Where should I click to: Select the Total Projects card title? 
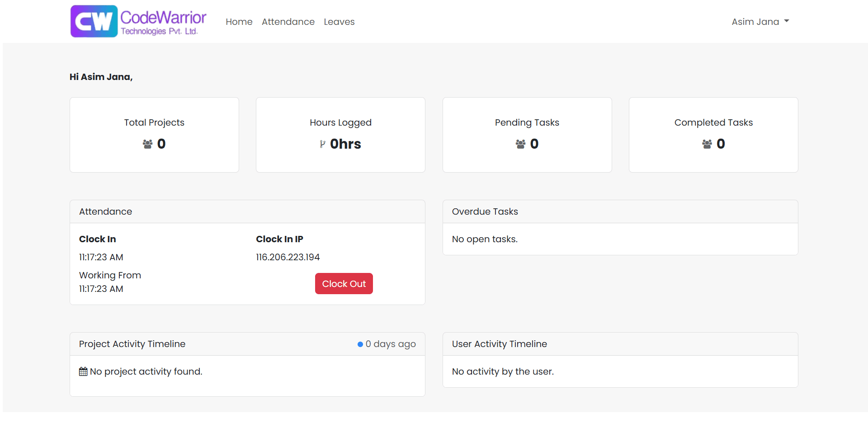pyautogui.click(x=154, y=122)
